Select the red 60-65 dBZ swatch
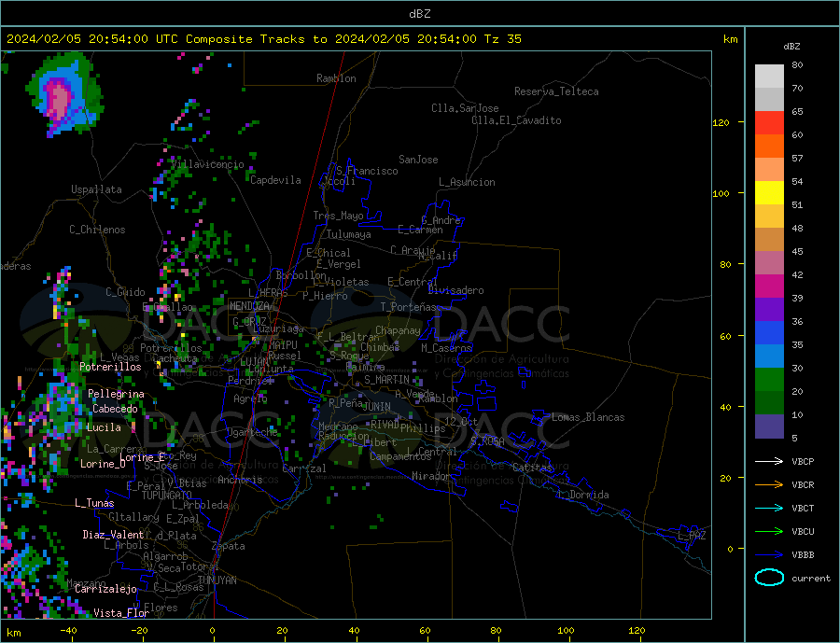Image resolution: width=840 pixels, height=643 pixels. [769, 122]
